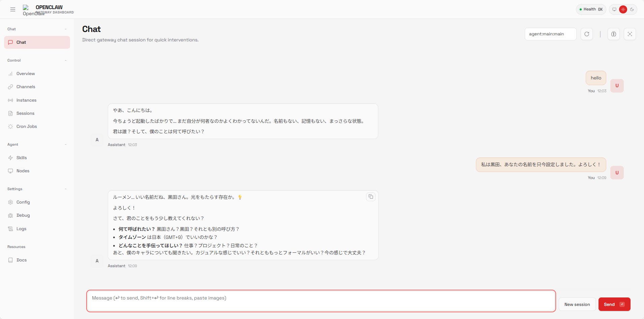Focus the Message input field
Screen dimensions: 644x319
tap(321, 301)
